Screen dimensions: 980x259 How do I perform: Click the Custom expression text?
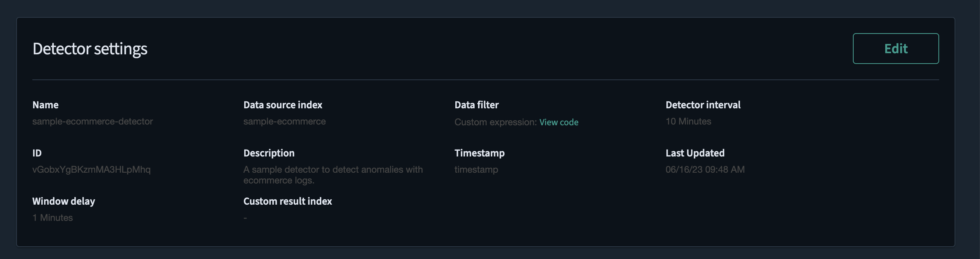(x=495, y=122)
